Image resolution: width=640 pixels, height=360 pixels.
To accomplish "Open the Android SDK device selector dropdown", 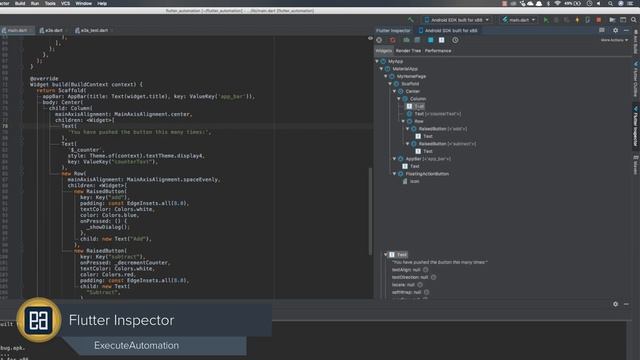I will [x=456, y=20].
